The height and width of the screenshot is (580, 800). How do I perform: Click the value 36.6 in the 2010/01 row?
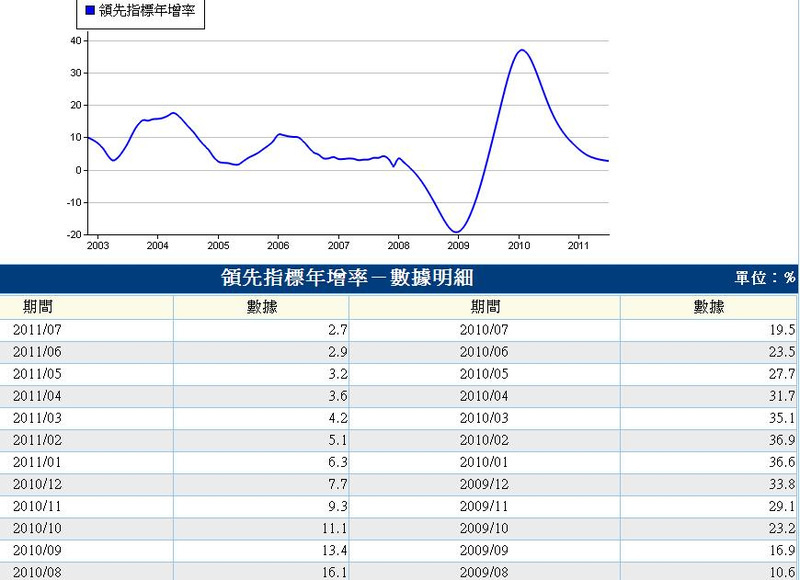click(x=782, y=462)
